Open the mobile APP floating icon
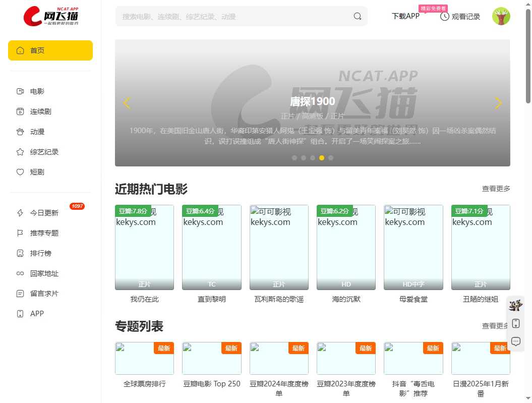 (x=515, y=323)
